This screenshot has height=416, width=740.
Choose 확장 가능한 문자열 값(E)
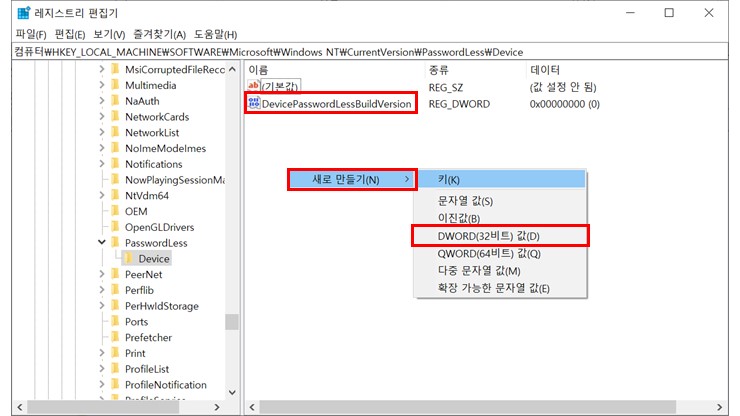[500, 289]
